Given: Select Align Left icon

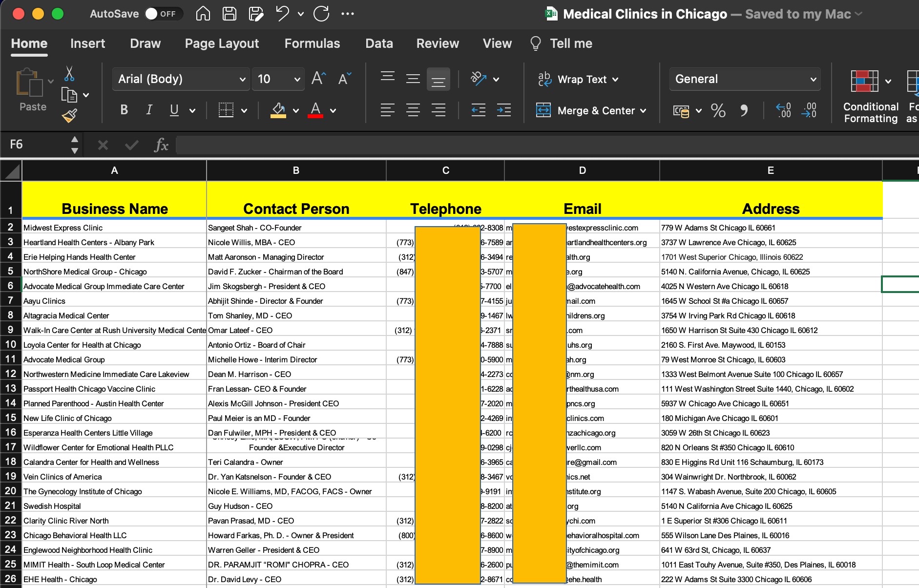Looking at the screenshot, I should pyautogui.click(x=388, y=110).
